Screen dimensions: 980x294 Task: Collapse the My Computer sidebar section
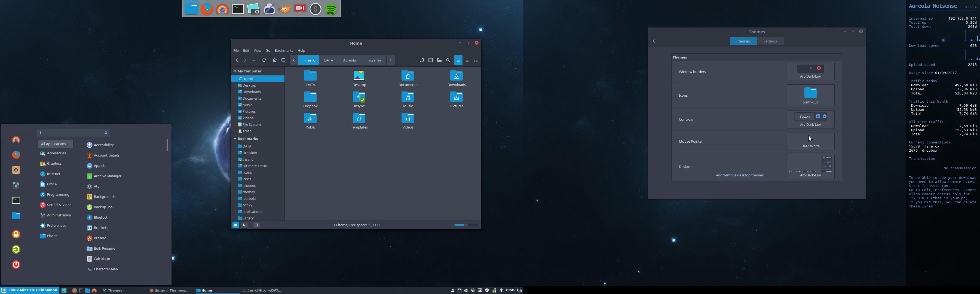point(235,71)
